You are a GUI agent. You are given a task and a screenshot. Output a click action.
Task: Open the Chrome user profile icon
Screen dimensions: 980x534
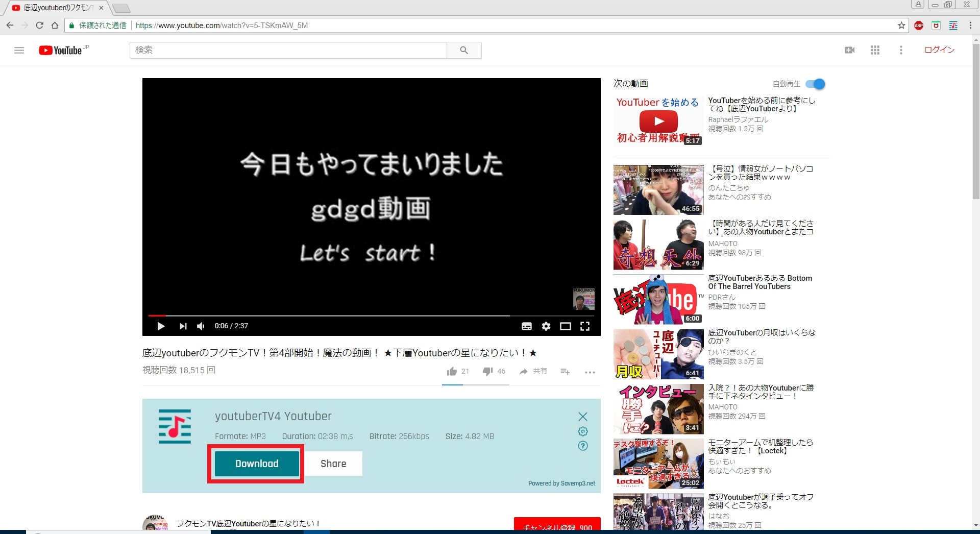click(x=918, y=5)
